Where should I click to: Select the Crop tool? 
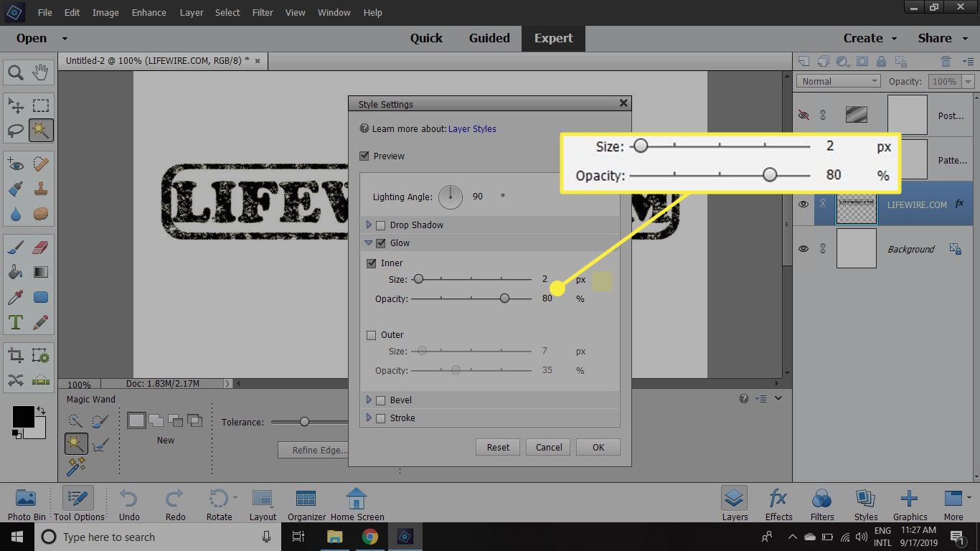pyautogui.click(x=16, y=356)
